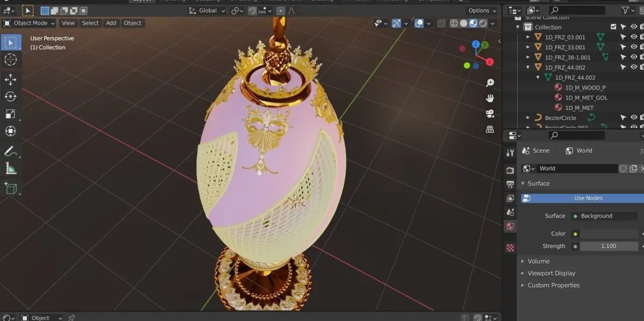This screenshot has width=644, height=321.
Task: Select the Add Cube tool
Action: pyautogui.click(x=11, y=188)
